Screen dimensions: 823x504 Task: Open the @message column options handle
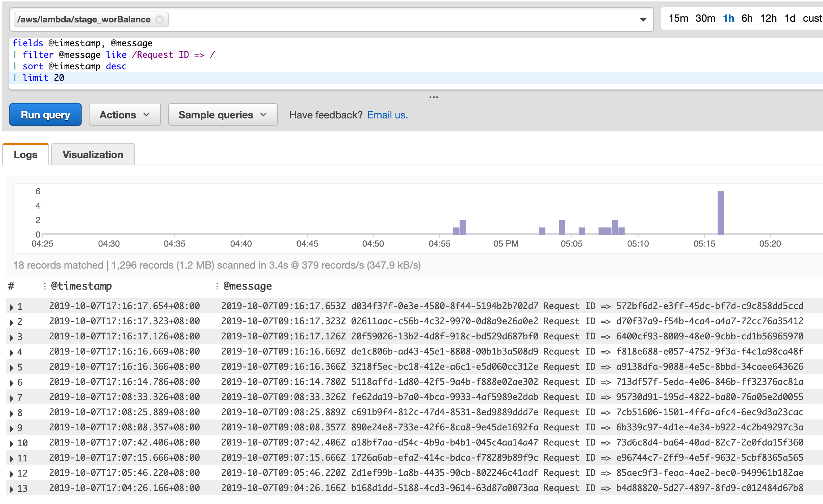(x=217, y=286)
